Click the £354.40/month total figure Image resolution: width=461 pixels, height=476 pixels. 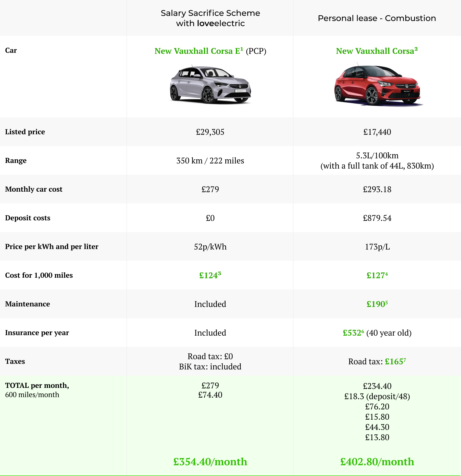click(210, 462)
